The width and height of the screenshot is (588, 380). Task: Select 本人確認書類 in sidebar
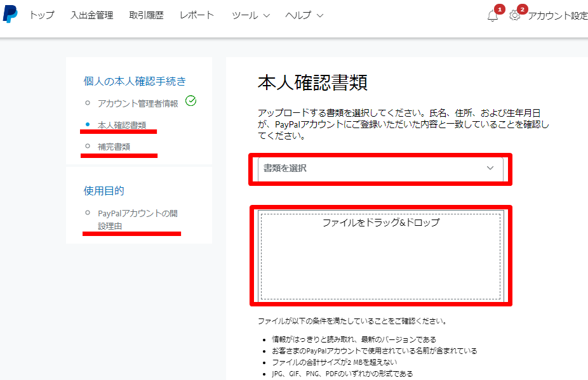[x=122, y=125]
